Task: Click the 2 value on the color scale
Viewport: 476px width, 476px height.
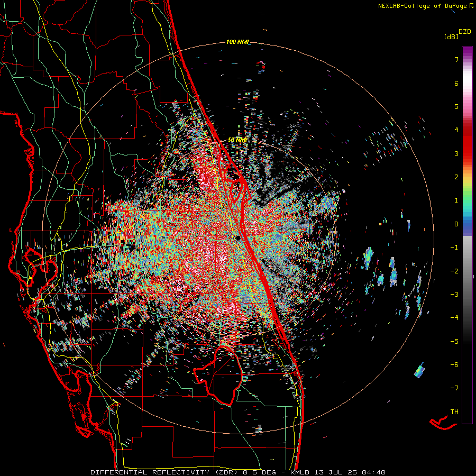Action: coord(456,177)
